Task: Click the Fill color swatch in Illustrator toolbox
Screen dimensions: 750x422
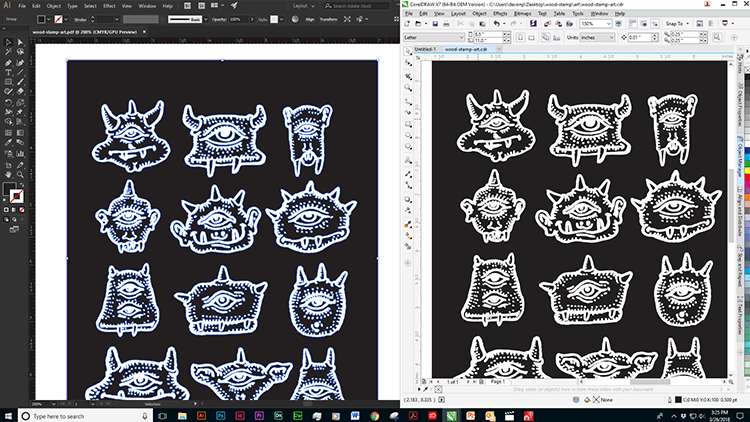Action: pyautogui.click(x=9, y=189)
